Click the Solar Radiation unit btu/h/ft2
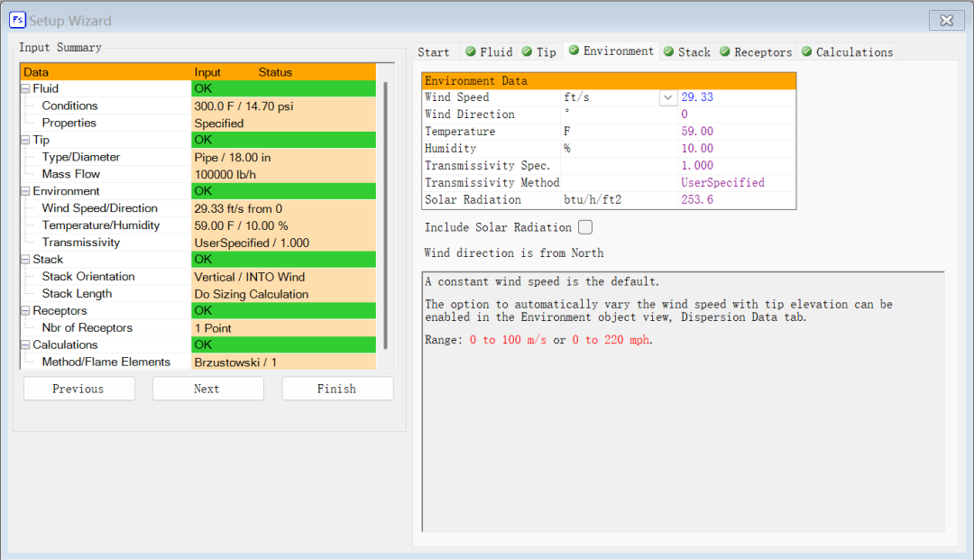This screenshot has width=974, height=560. coord(620,200)
